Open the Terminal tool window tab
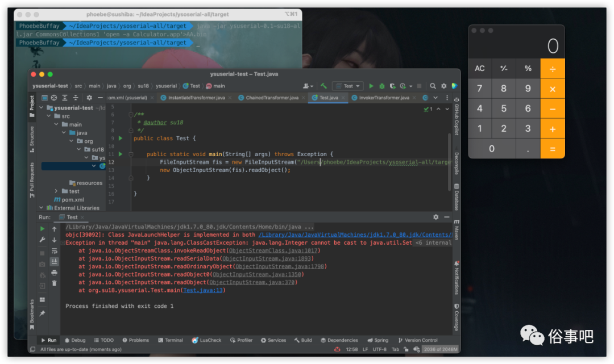This screenshot has width=614, height=364. pos(171,340)
